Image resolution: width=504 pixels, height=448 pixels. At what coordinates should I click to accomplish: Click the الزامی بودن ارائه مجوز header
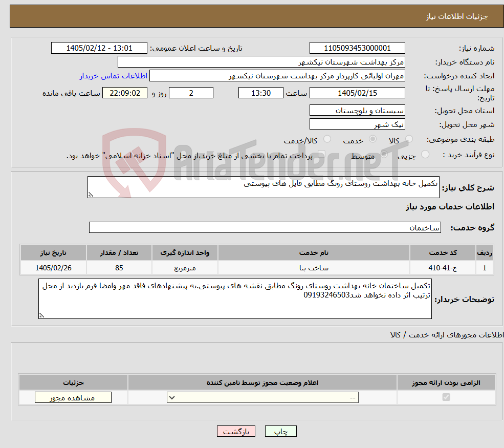446,382
